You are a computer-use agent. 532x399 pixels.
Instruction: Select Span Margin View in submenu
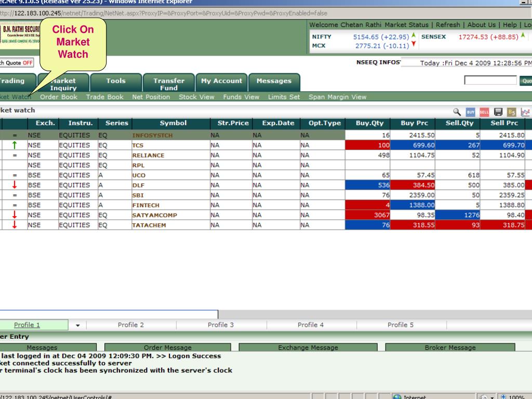pyautogui.click(x=338, y=97)
